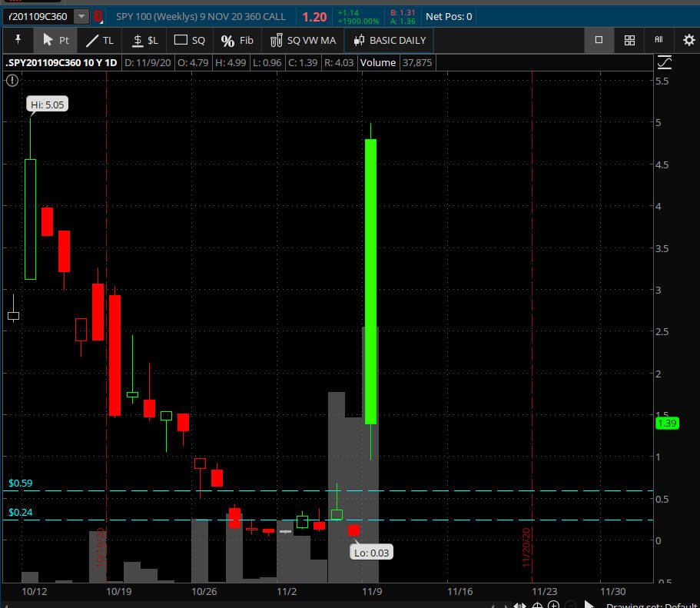Click the price axis scale icon
700x608 pixels.
[x=664, y=63]
